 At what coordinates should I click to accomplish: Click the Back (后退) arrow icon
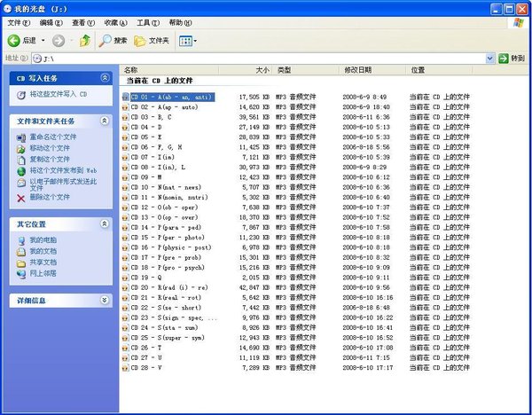15,41
